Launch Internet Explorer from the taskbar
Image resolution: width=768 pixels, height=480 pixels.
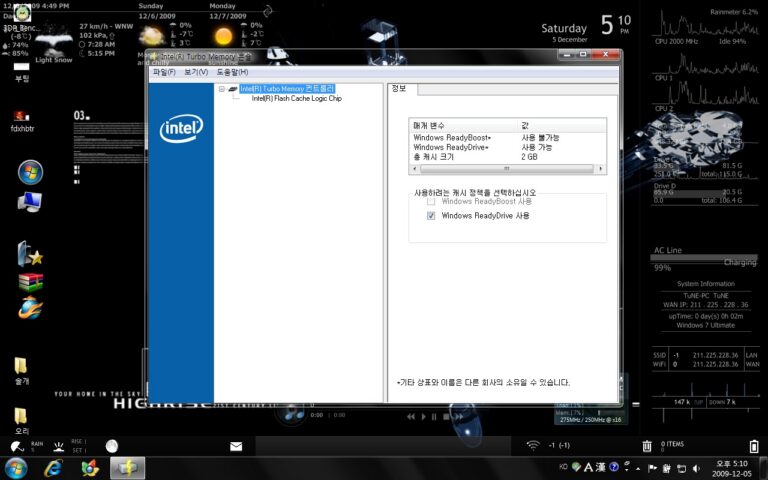[53, 468]
